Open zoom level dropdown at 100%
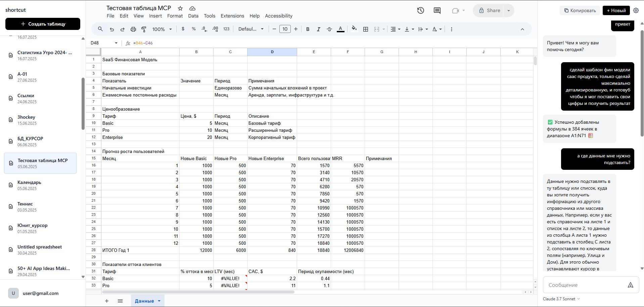Image resolution: width=644 pixels, height=307 pixels. (x=162, y=29)
